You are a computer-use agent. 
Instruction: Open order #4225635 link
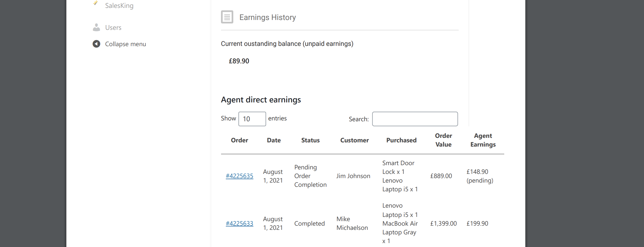[x=240, y=176]
